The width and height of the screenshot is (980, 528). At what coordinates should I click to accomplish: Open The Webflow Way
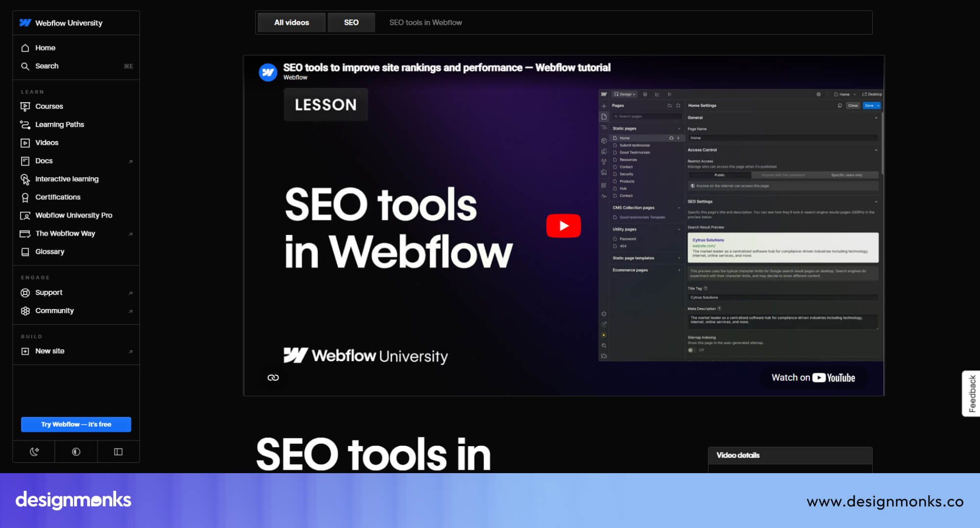point(76,233)
